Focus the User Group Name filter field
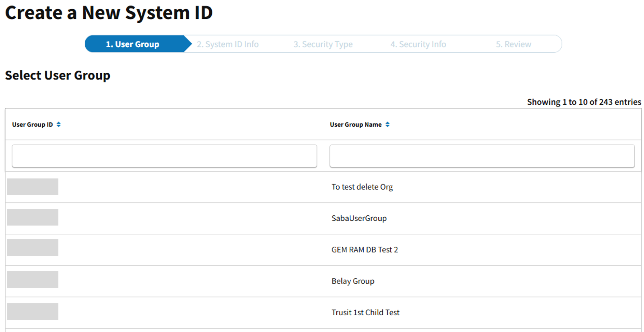This screenshot has height=332, width=644. click(482, 156)
